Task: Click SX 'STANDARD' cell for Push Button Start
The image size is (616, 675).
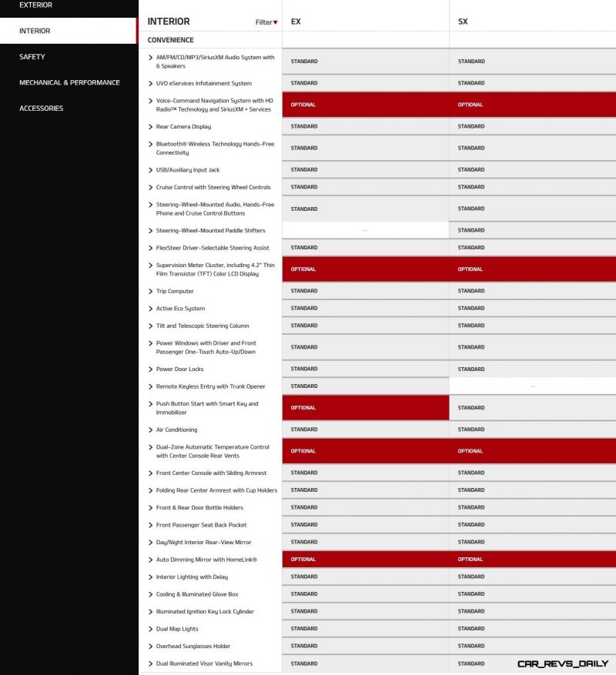Action: point(532,408)
